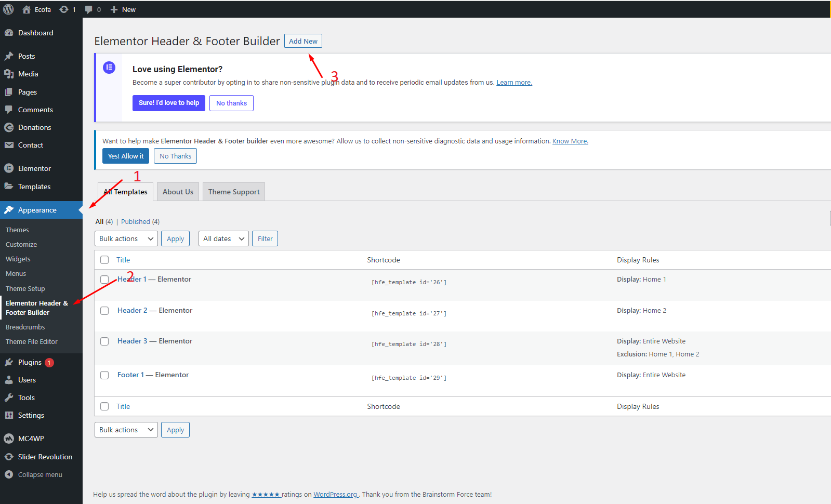Click the Users person icon
Image resolution: width=831 pixels, height=504 pixels.
point(9,380)
